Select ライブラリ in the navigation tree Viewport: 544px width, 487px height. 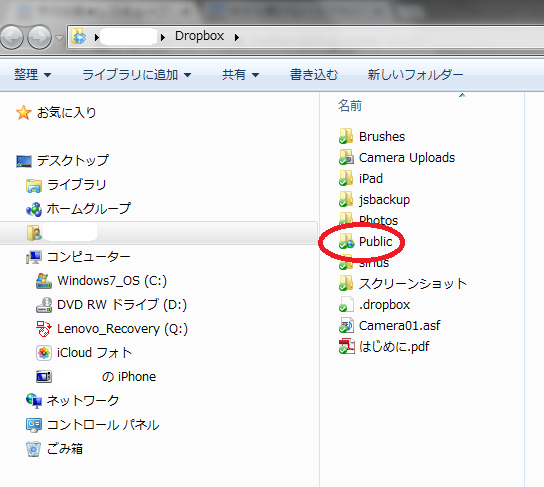[77, 185]
